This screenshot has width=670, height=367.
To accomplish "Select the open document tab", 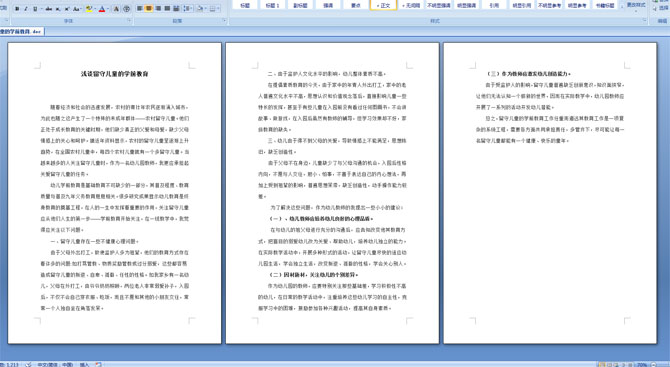I will (x=21, y=32).
